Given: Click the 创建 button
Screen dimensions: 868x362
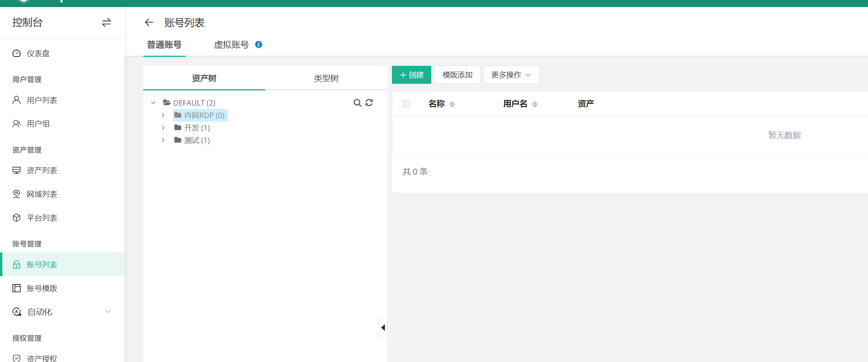Looking at the screenshot, I should click(x=411, y=75).
